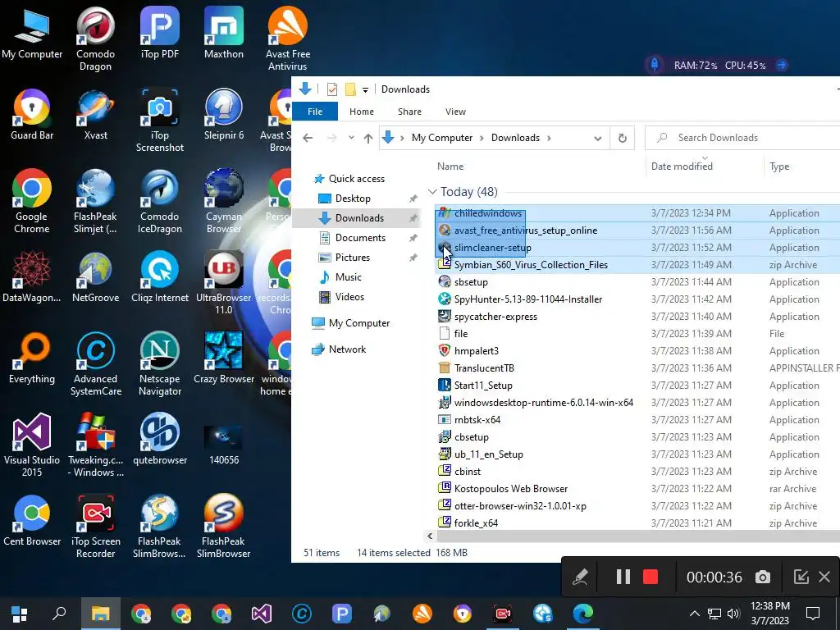This screenshot has height=630, width=840.
Task: Open the View ribbon tab
Action: click(x=455, y=112)
